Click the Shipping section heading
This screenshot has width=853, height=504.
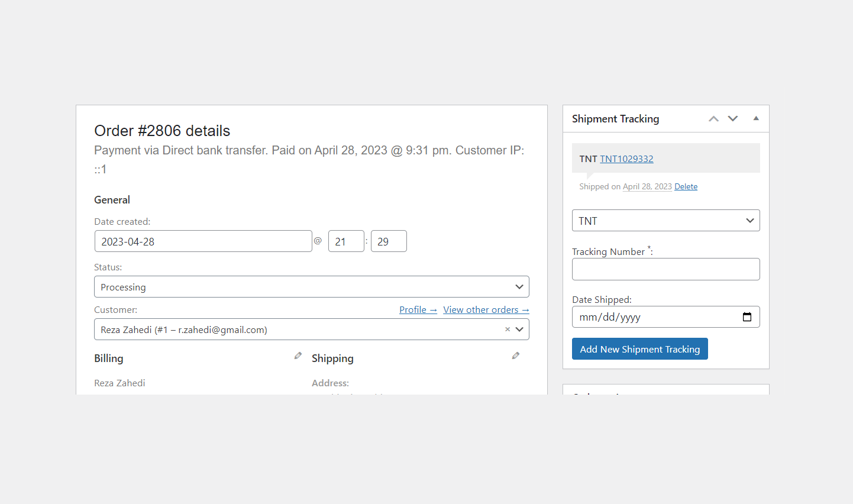(x=332, y=358)
